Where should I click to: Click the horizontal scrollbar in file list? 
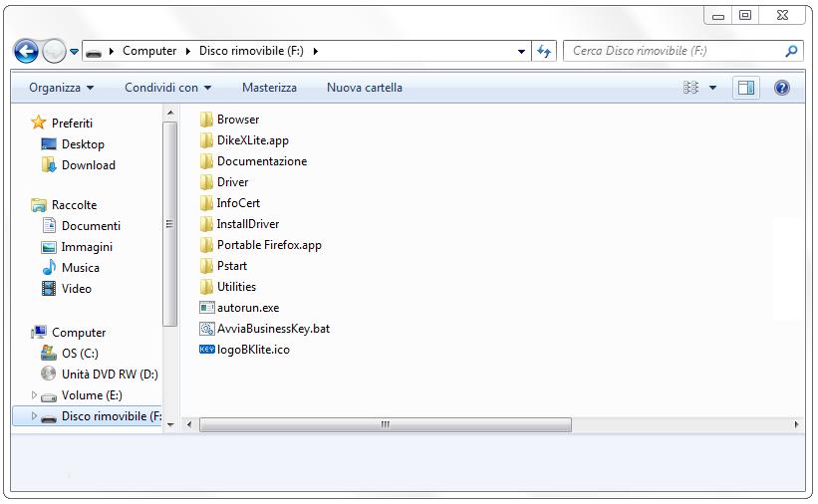(385, 425)
